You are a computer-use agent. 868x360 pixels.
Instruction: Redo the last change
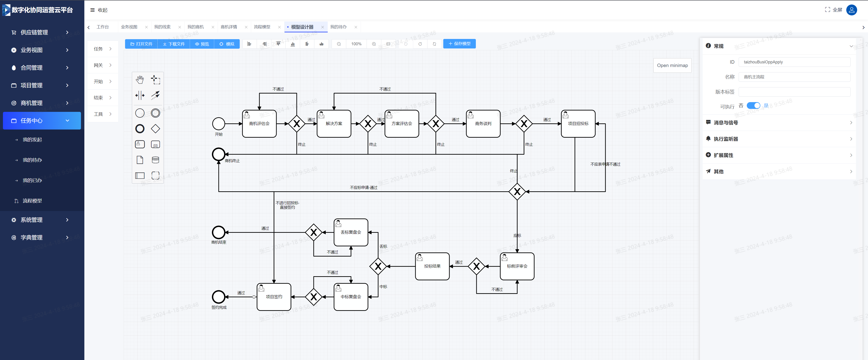click(x=420, y=44)
